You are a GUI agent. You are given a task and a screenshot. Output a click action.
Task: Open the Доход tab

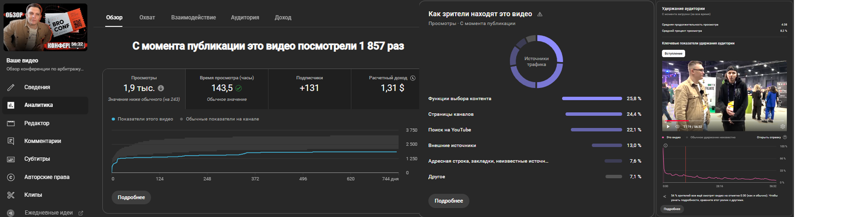(x=283, y=18)
